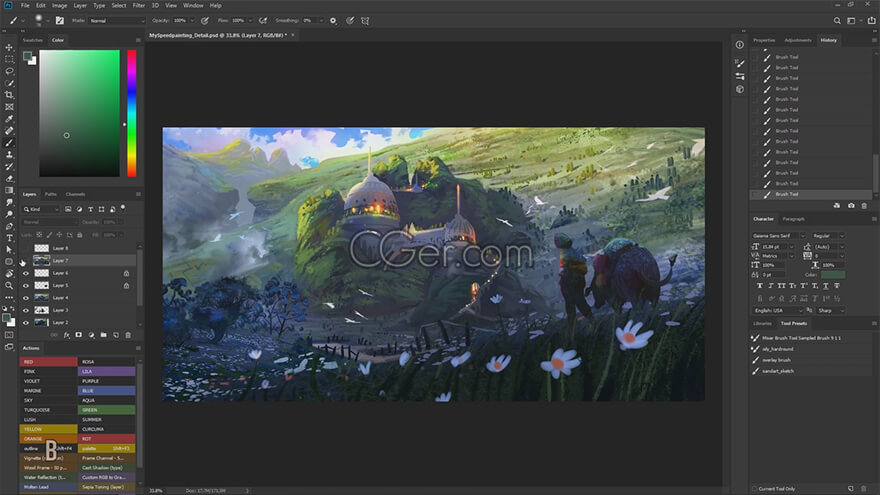Add a layer mask
Viewport: 880px width, 495px height.
pyautogui.click(x=79, y=335)
